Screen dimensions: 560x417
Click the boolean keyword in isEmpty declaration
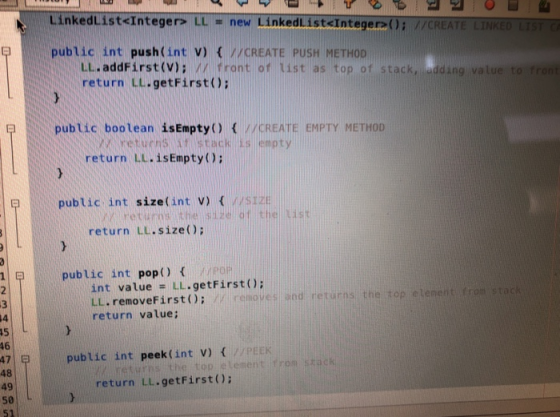coord(129,128)
